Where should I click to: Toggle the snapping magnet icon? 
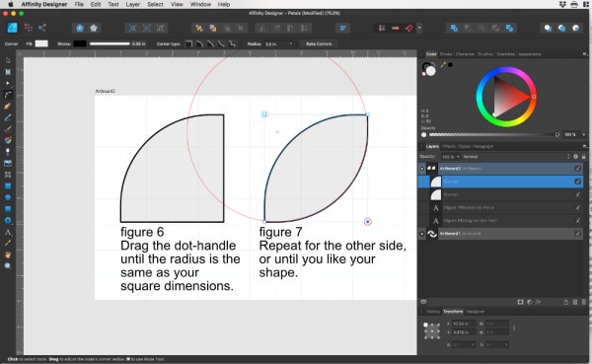click(x=409, y=28)
